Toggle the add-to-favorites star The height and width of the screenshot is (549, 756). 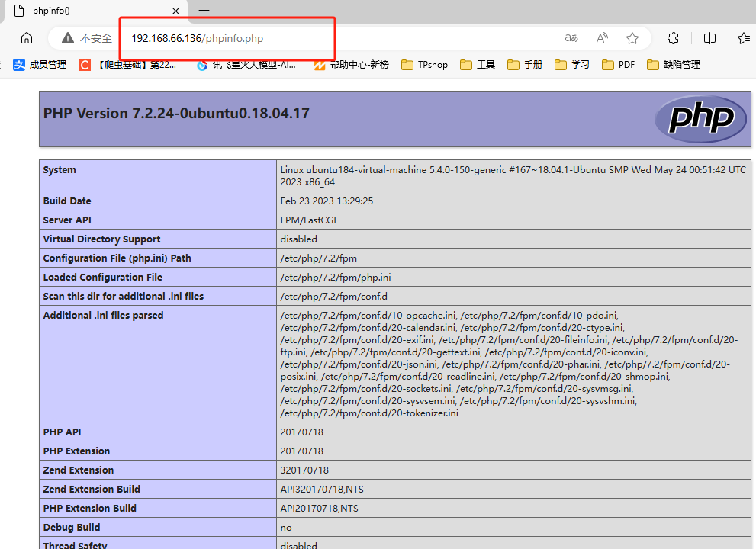(631, 37)
